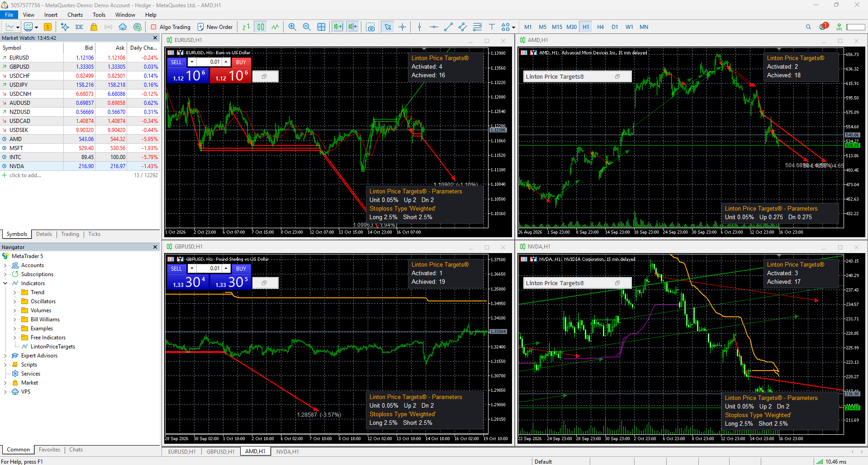868x465 pixels.
Task: Toggle Algo Trading on or off
Action: (x=171, y=27)
